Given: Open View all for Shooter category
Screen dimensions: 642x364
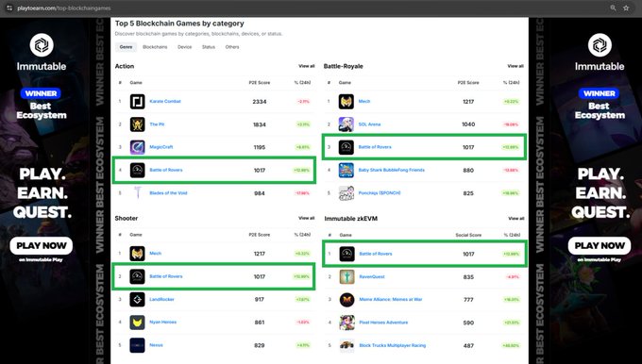Looking at the screenshot, I should [x=307, y=218].
